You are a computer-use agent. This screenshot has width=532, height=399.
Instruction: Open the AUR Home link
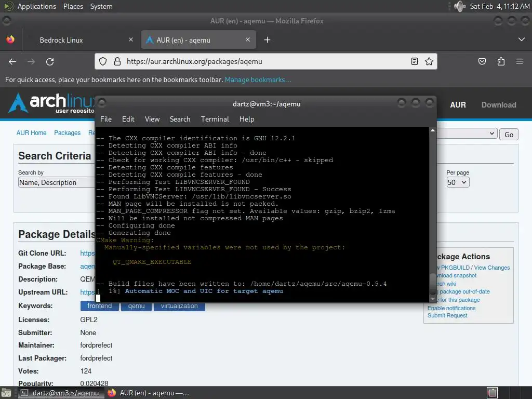[x=31, y=132]
